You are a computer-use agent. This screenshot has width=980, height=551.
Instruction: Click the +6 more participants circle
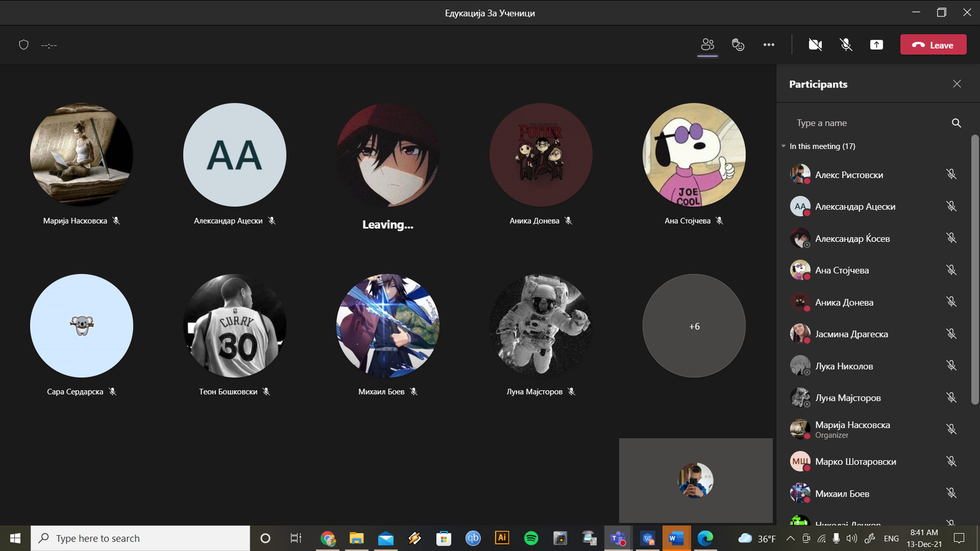pos(694,326)
